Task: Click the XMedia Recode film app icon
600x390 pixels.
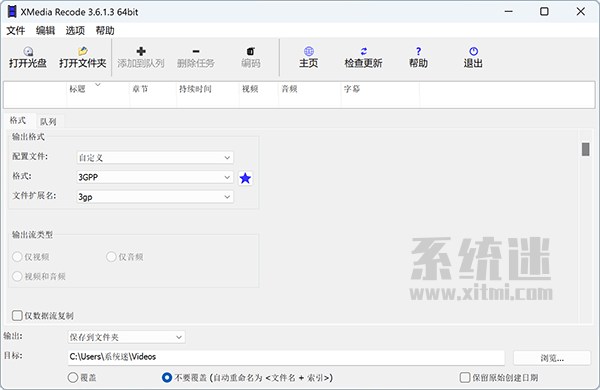Action: click(12, 12)
